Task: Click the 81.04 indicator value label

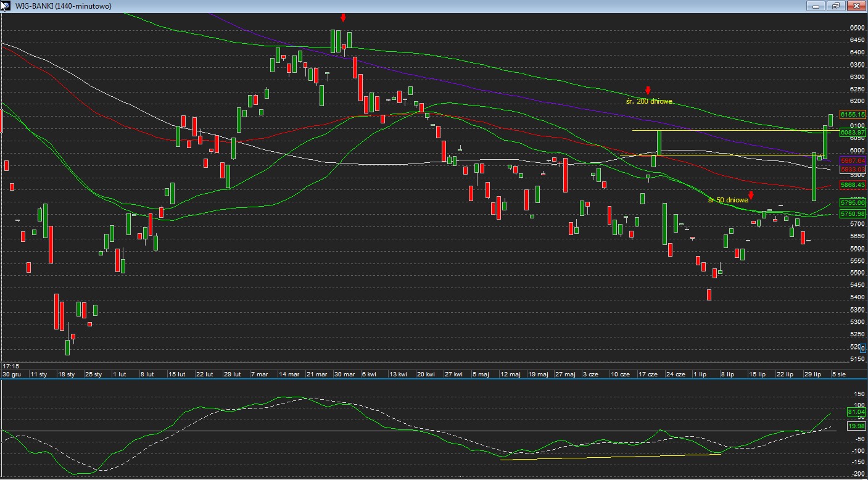Action: (x=856, y=412)
